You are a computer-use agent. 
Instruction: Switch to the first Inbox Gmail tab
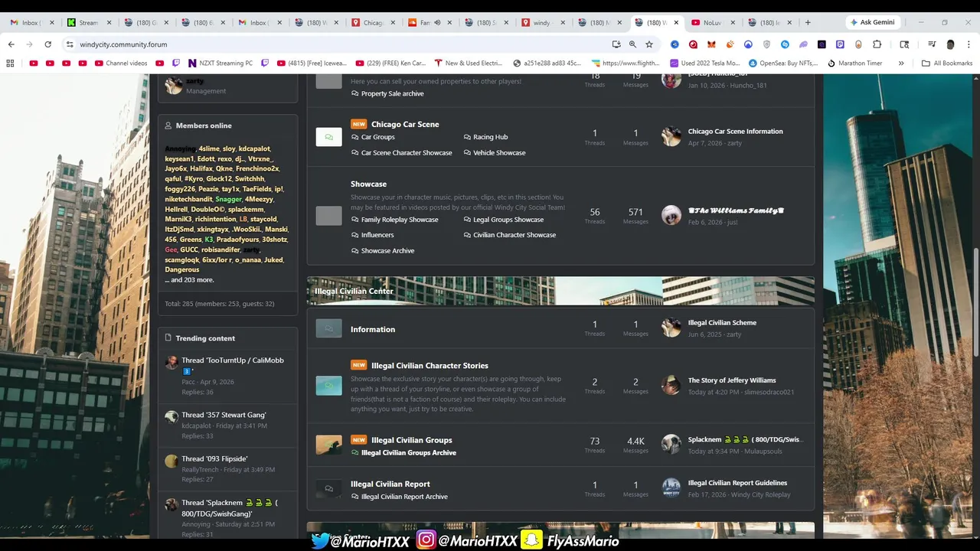pyautogui.click(x=31, y=23)
